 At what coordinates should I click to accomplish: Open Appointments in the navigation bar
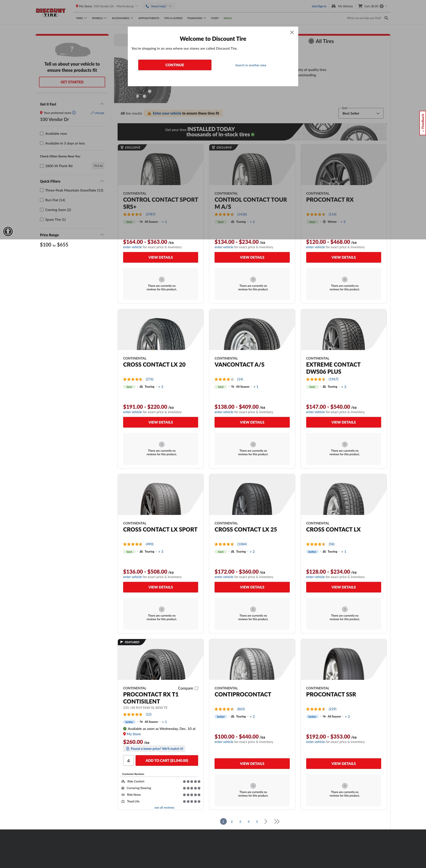[x=149, y=18]
